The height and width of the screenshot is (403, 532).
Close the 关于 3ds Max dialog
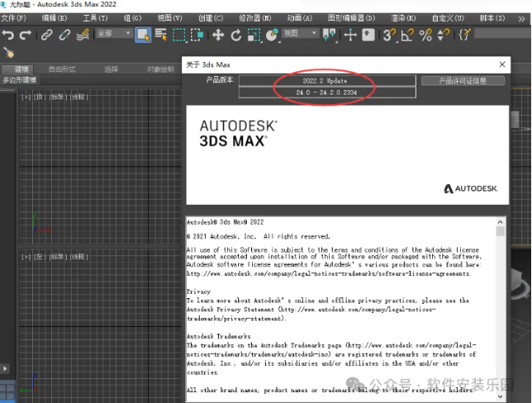click(501, 64)
